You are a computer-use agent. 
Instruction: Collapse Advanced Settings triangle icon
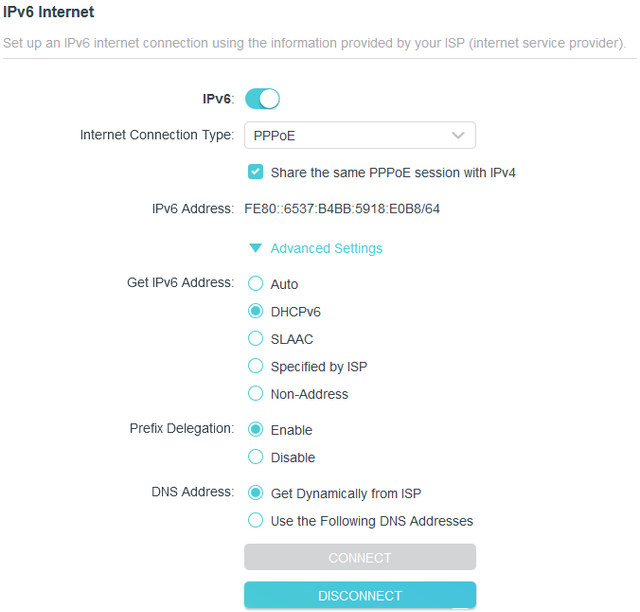click(256, 248)
